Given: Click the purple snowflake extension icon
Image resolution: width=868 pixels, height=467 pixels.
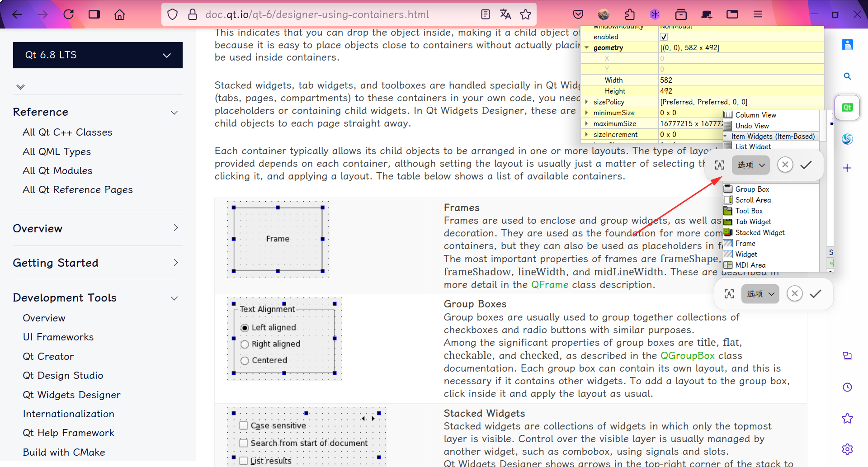Looking at the screenshot, I should coord(655,14).
